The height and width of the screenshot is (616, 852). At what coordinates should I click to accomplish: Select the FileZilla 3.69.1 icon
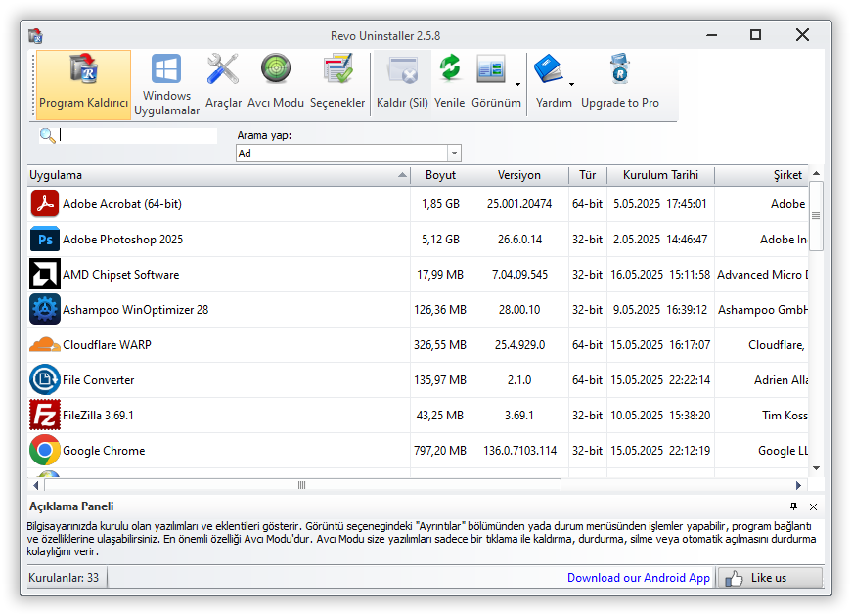click(x=45, y=415)
